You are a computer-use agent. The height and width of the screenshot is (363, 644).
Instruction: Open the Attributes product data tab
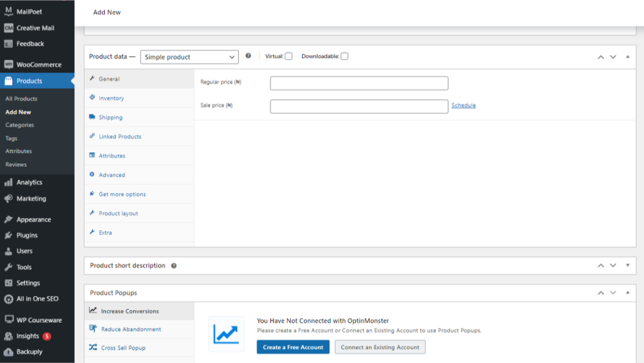[140, 156]
